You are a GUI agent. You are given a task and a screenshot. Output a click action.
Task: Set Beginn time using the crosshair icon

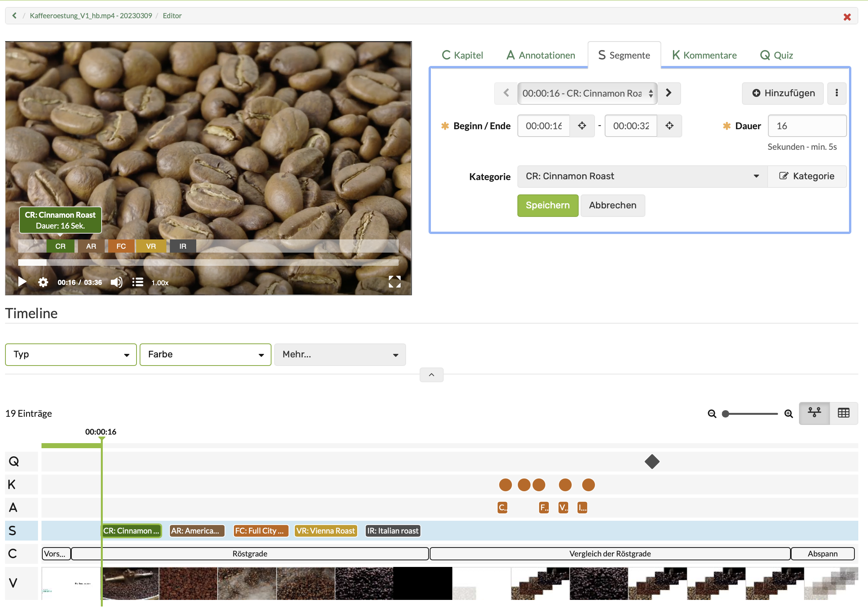point(582,126)
